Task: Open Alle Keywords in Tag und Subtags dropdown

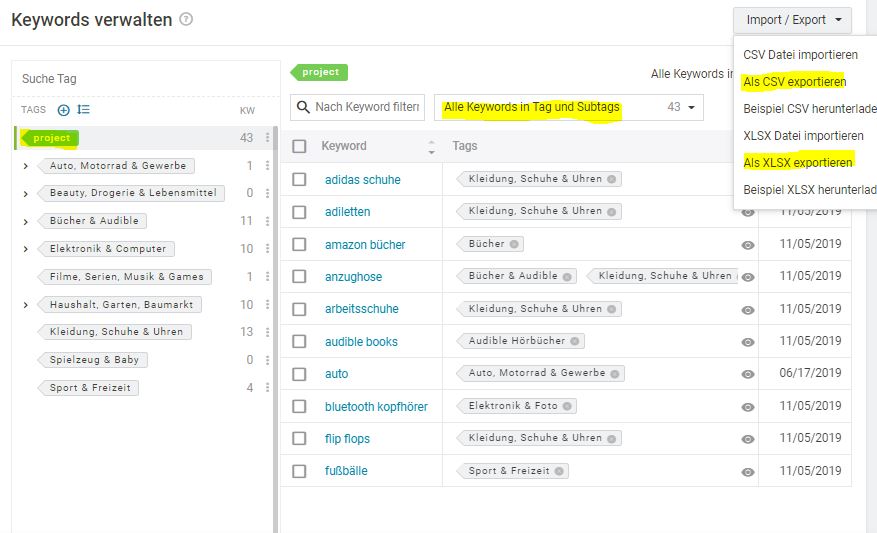Action: pyautogui.click(x=568, y=107)
